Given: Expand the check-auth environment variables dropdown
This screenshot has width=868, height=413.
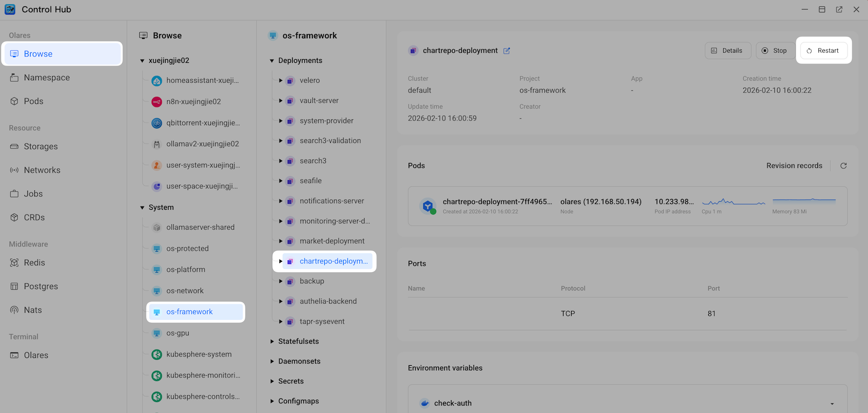Looking at the screenshot, I should click(x=832, y=403).
